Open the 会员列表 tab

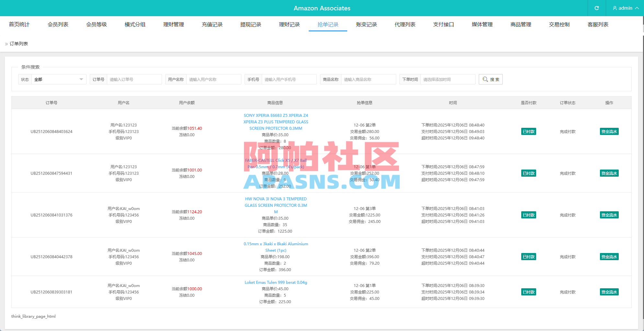58,24
